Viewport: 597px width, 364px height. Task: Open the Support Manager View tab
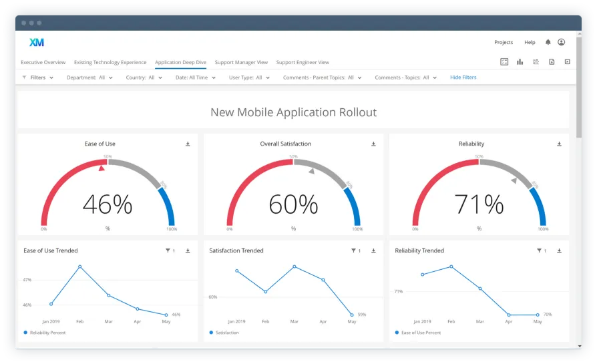point(241,62)
